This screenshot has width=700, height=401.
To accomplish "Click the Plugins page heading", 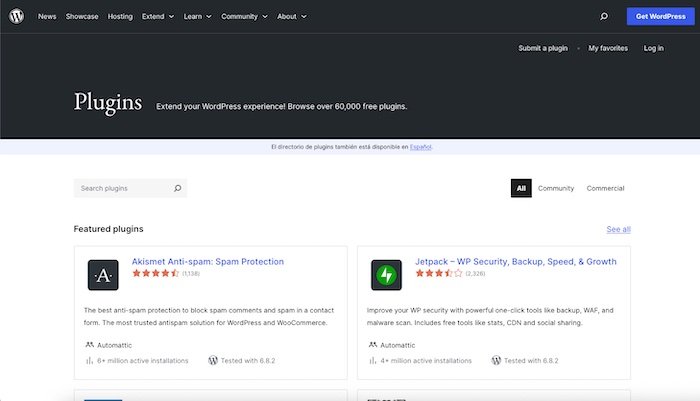I will pos(108,103).
